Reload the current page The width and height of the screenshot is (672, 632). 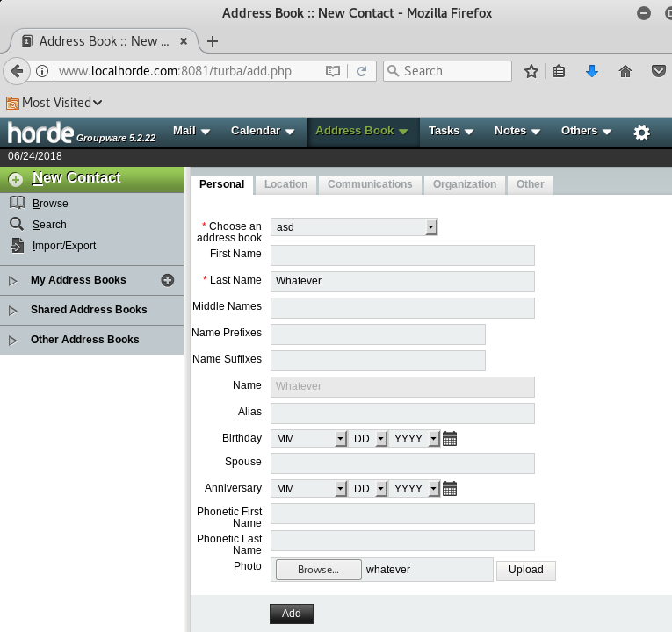coord(361,71)
